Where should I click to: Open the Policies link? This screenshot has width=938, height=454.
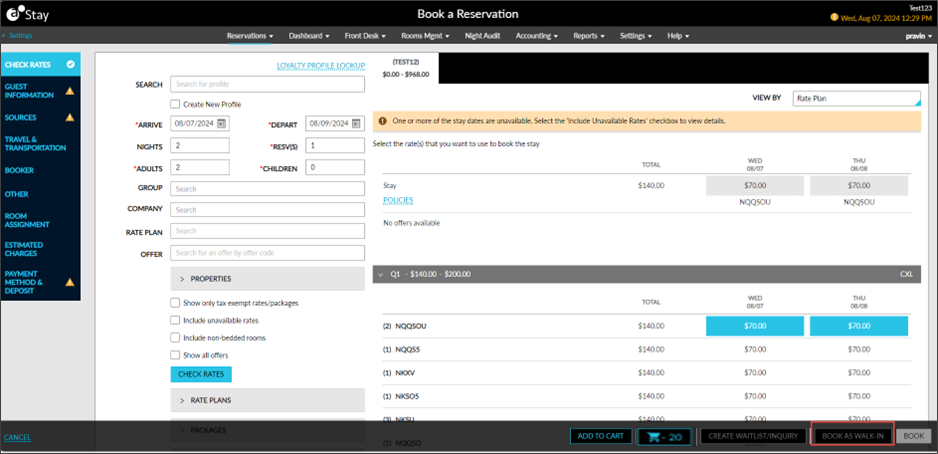398,200
